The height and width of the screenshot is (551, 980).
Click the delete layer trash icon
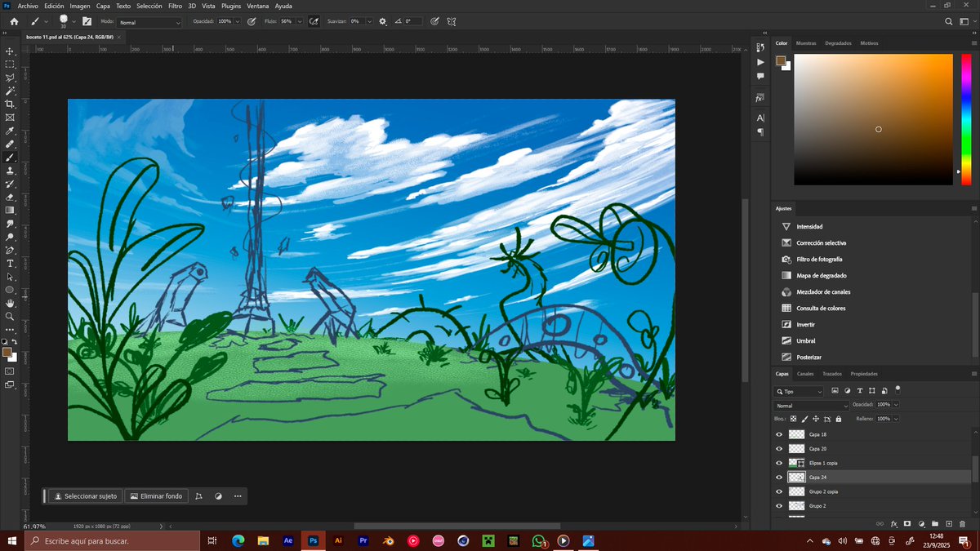pyautogui.click(x=962, y=523)
